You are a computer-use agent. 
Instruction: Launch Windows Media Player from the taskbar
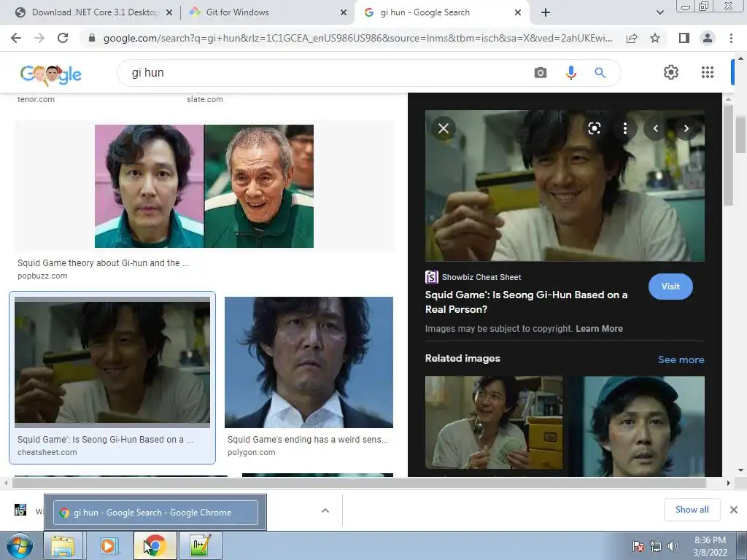[108, 545]
